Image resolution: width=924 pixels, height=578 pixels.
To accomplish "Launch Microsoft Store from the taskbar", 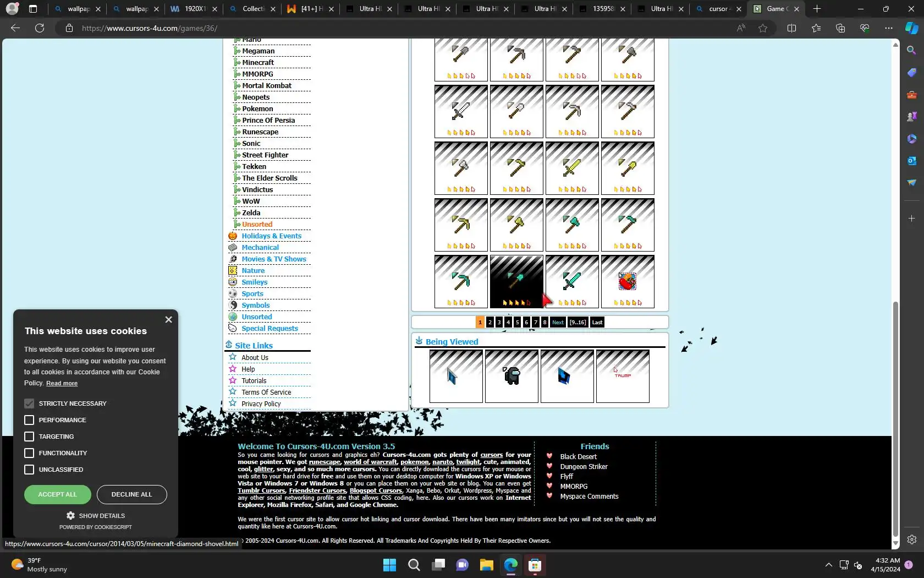I will pos(535,565).
